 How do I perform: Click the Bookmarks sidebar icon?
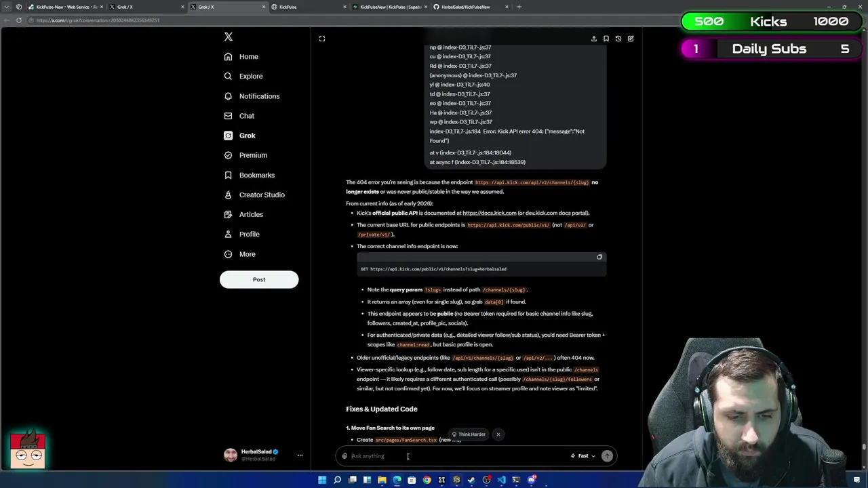(x=228, y=175)
